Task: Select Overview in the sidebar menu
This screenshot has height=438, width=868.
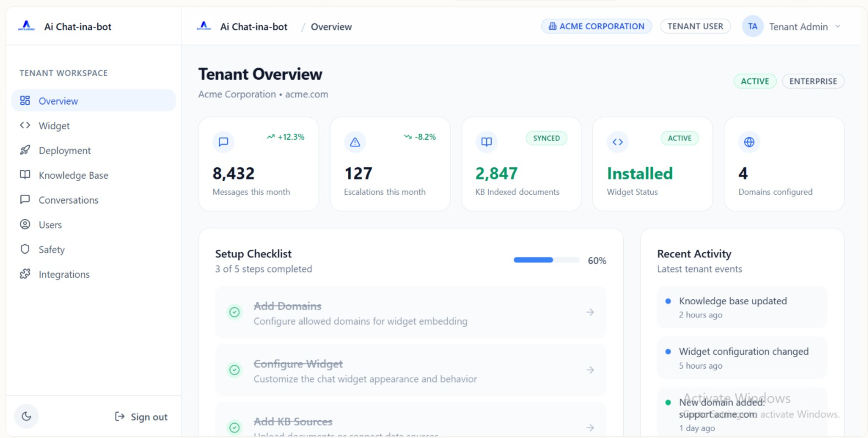Action: click(x=94, y=101)
